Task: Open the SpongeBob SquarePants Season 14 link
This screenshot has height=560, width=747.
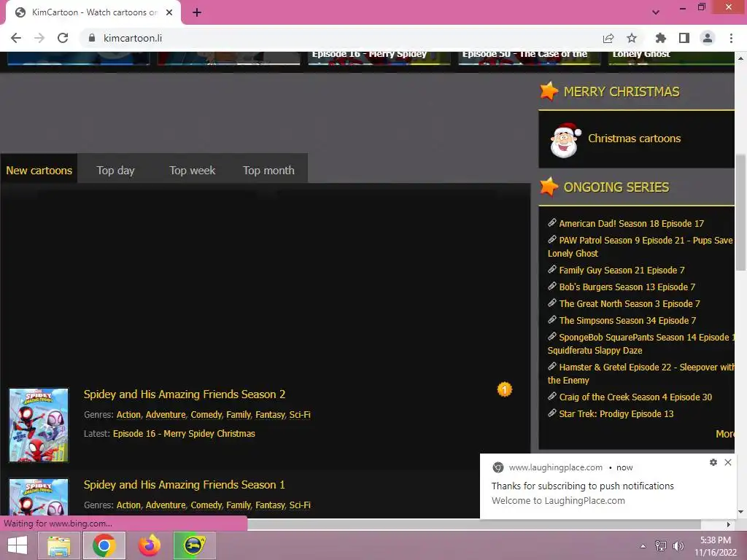Action: [640, 343]
